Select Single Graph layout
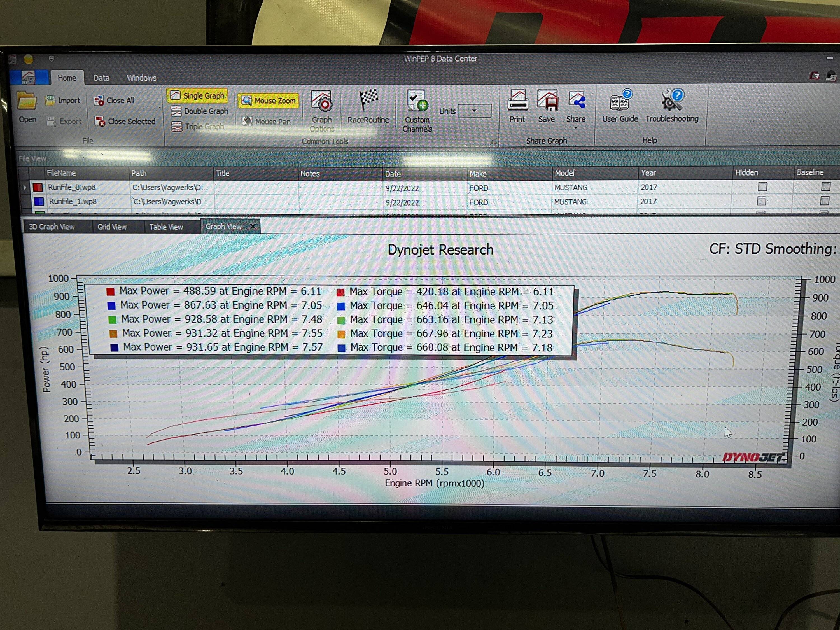 click(197, 96)
